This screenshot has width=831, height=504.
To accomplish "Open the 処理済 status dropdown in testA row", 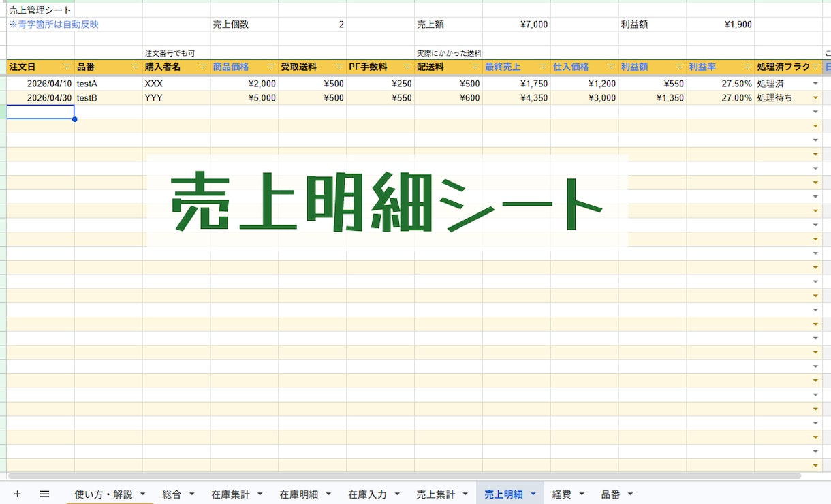I will tap(815, 84).
